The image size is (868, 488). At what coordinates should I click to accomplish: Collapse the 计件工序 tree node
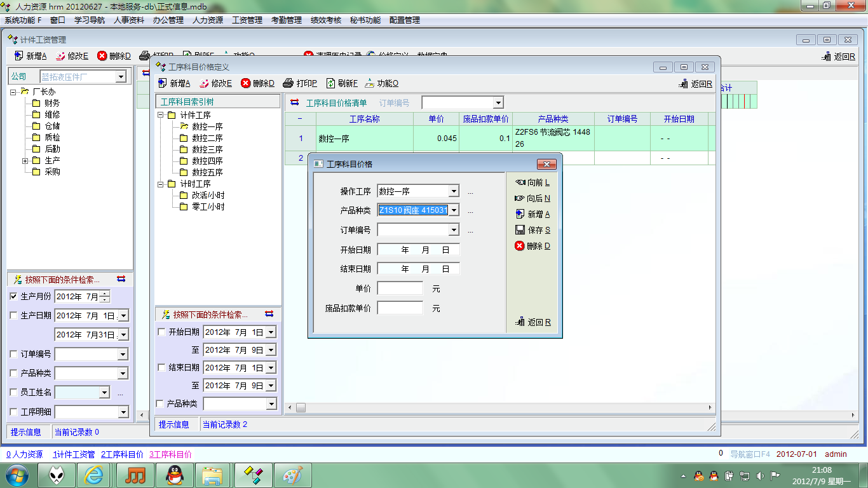coord(161,115)
